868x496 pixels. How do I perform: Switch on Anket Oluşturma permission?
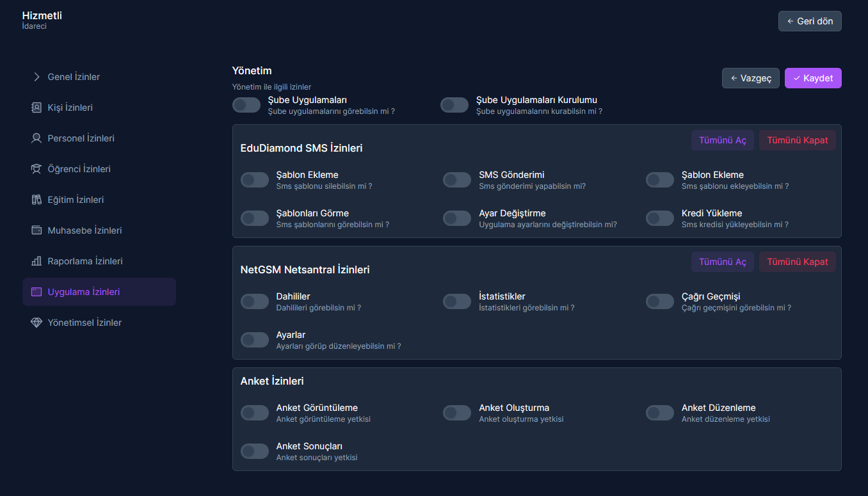pos(457,413)
